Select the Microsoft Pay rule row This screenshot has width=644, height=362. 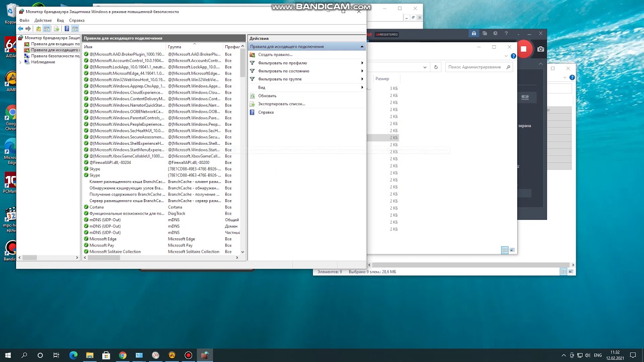161,245
